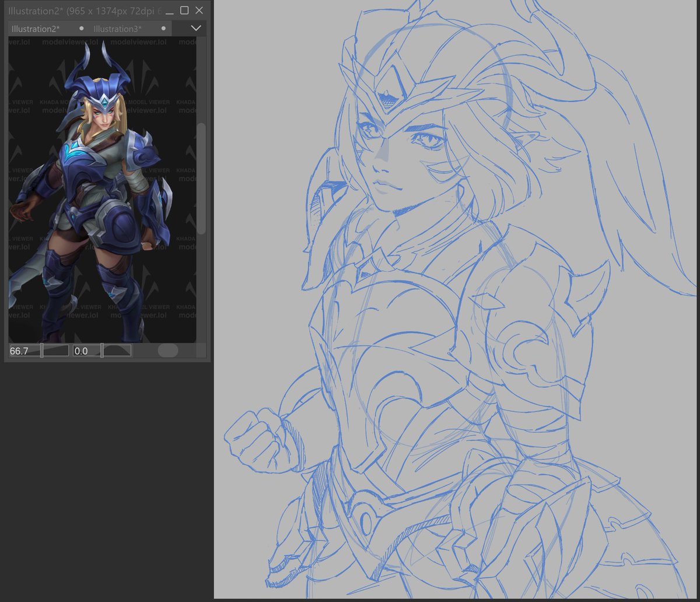Open the tab list dropdown chevron
700x602 pixels.
pos(195,28)
